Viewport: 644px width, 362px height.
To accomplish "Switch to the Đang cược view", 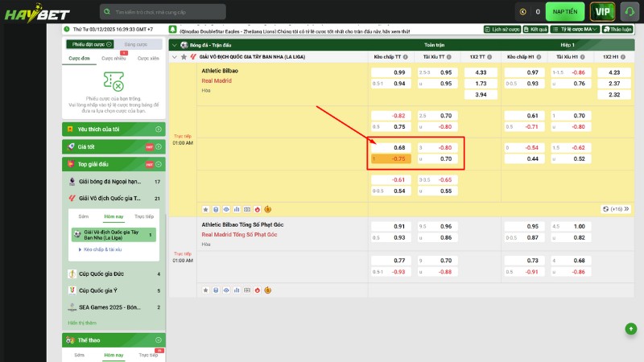I will [x=136, y=44].
